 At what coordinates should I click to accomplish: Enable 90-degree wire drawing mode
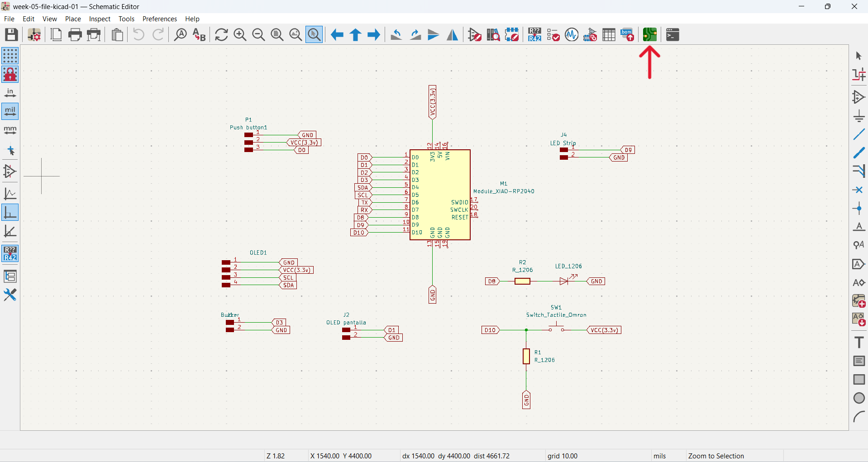click(10, 212)
